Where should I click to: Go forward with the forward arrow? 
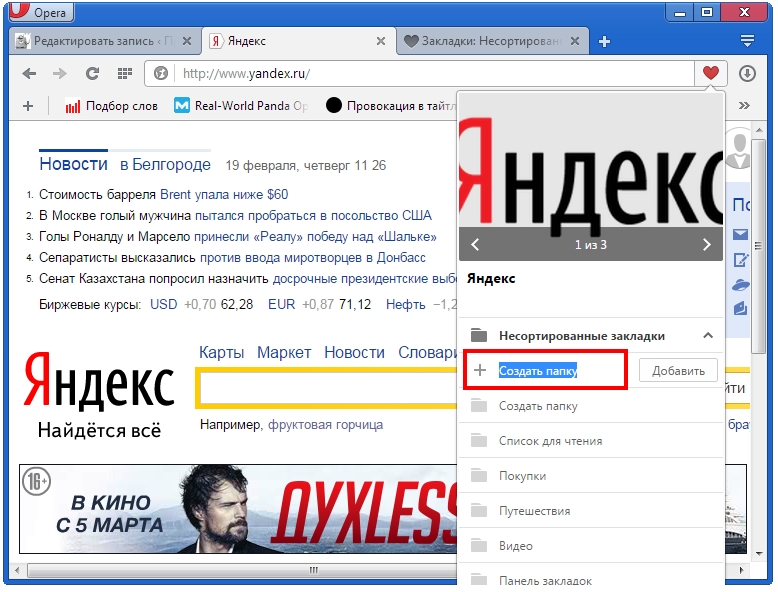tap(60, 74)
